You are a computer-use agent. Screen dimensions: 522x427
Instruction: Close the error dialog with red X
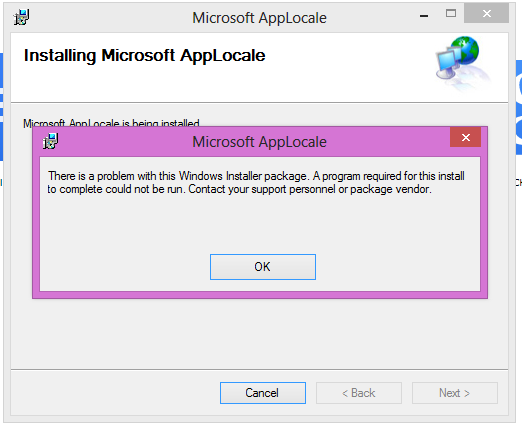pos(465,137)
